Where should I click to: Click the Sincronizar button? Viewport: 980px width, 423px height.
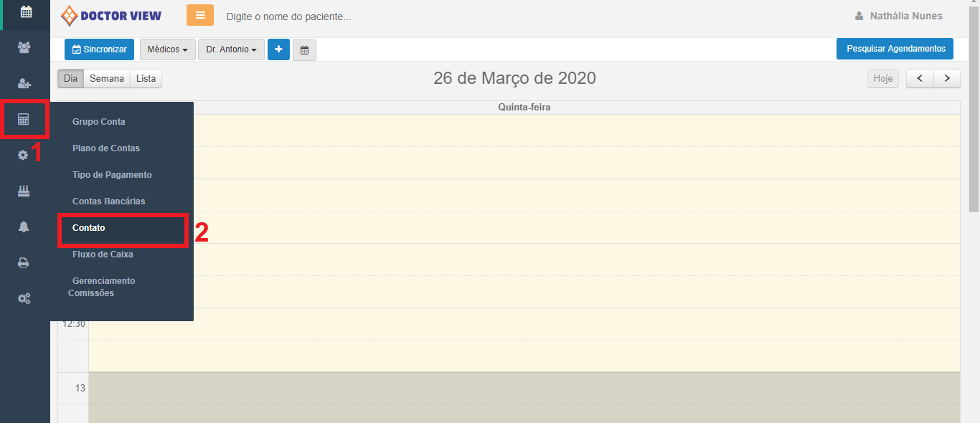click(x=99, y=49)
